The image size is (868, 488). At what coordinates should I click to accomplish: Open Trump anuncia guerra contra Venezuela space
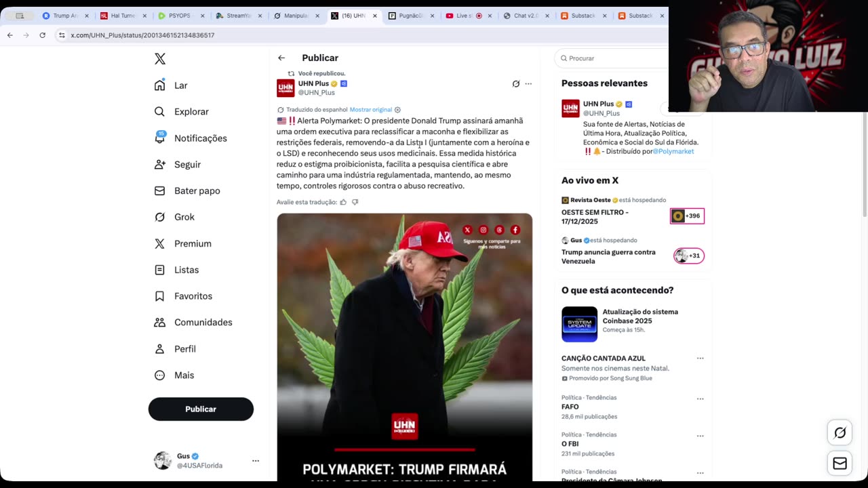(608, 256)
